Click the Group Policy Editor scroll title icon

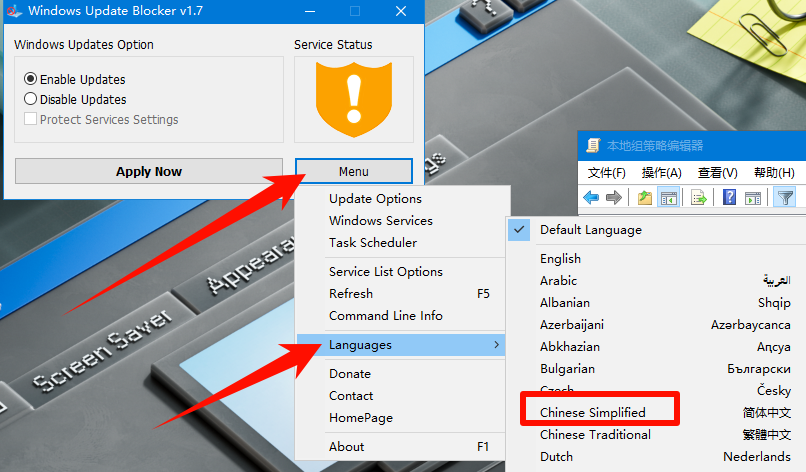click(593, 146)
